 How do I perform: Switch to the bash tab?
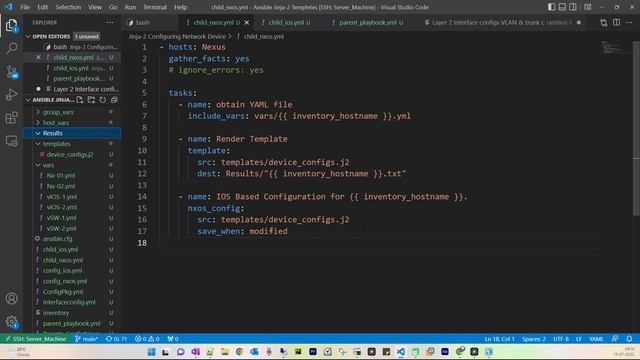pyautogui.click(x=143, y=22)
